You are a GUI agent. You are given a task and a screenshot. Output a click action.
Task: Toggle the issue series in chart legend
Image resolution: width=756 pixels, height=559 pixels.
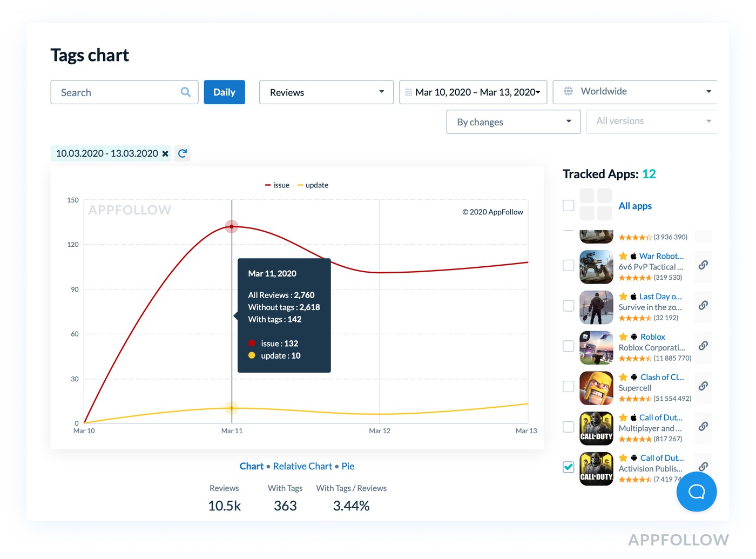point(278,185)
